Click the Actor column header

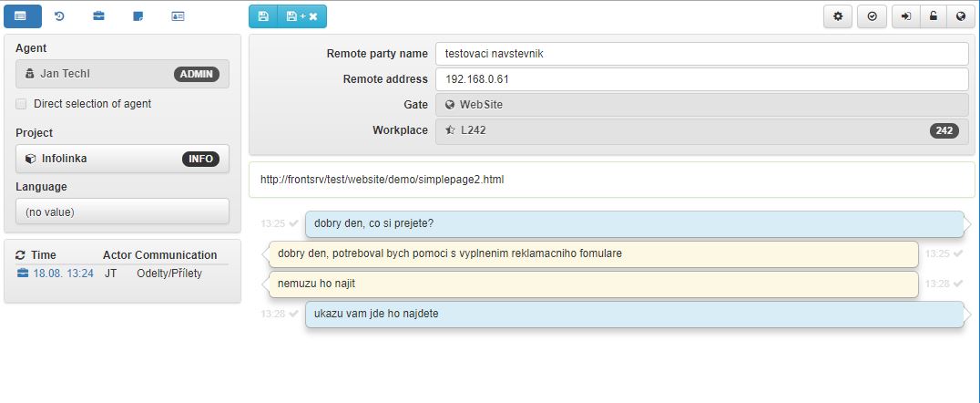pos(117,254)
